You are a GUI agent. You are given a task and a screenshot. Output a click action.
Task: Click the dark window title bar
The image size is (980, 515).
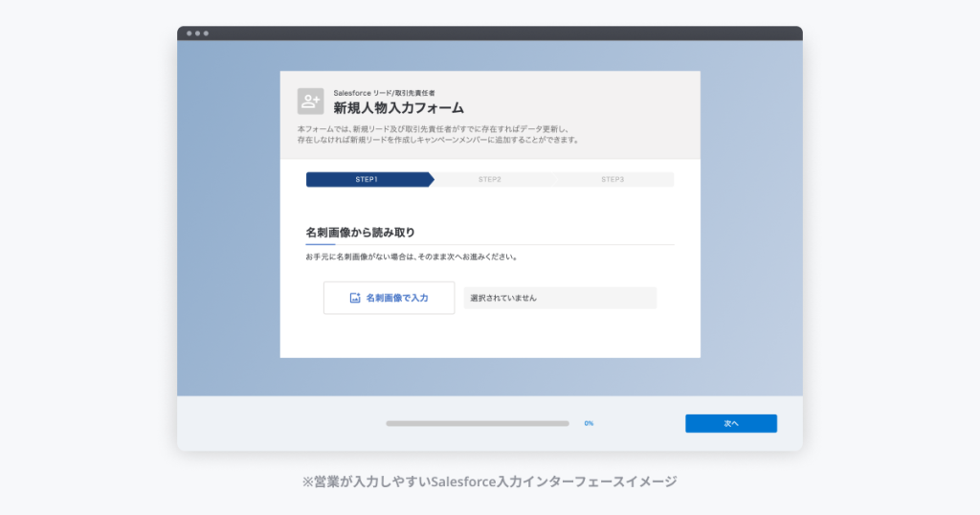(490, 34)
